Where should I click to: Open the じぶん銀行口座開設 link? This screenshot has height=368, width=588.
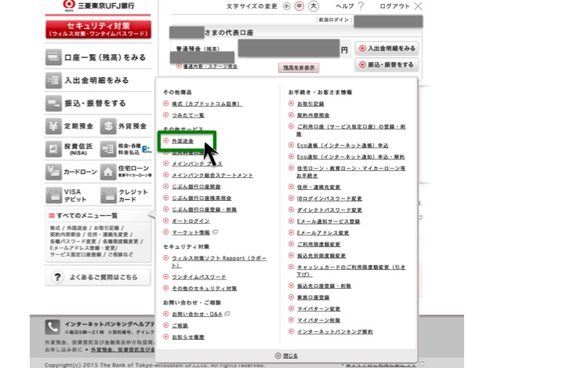(x=196, y=187)
